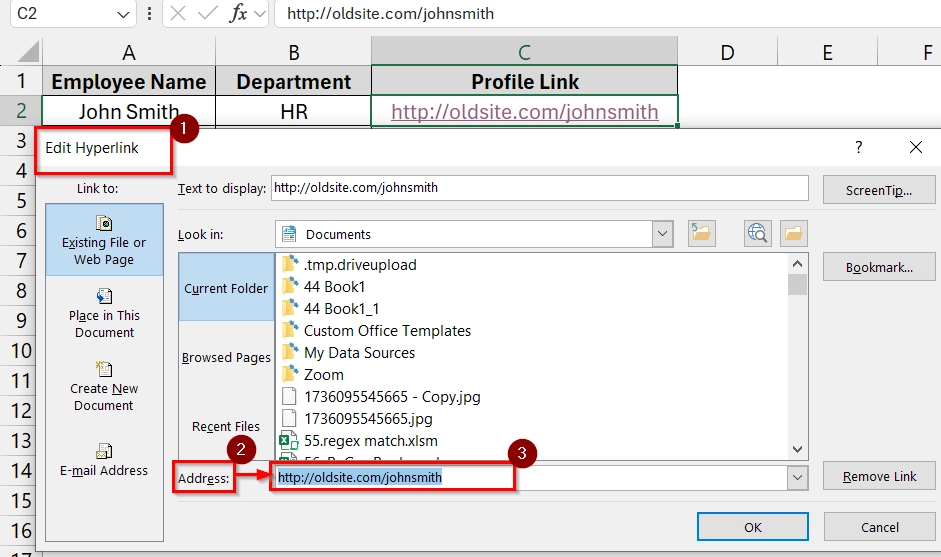Expand the Name Box dropdown
The image size is (941, 557).
coord(124,14)
